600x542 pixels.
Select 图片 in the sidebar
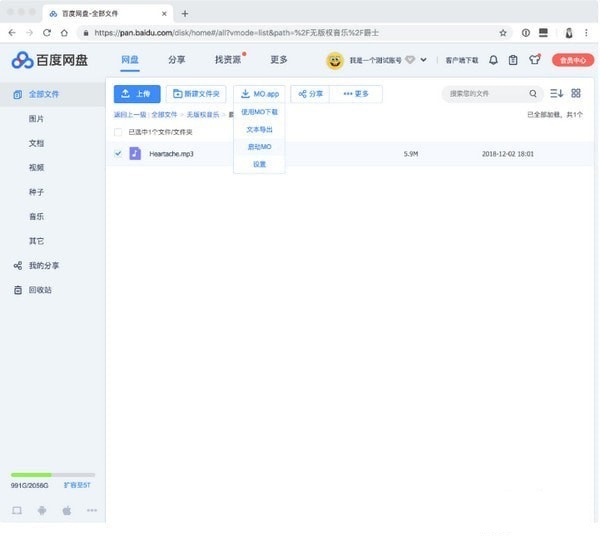(x=36, y=119)
